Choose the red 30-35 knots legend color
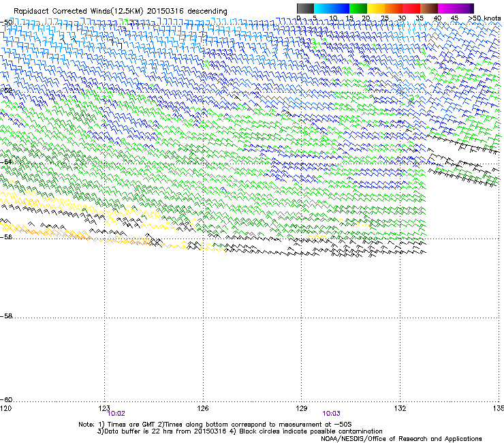Image resolution: width=504 pixels, height=443 pixels. click(411, 8)
